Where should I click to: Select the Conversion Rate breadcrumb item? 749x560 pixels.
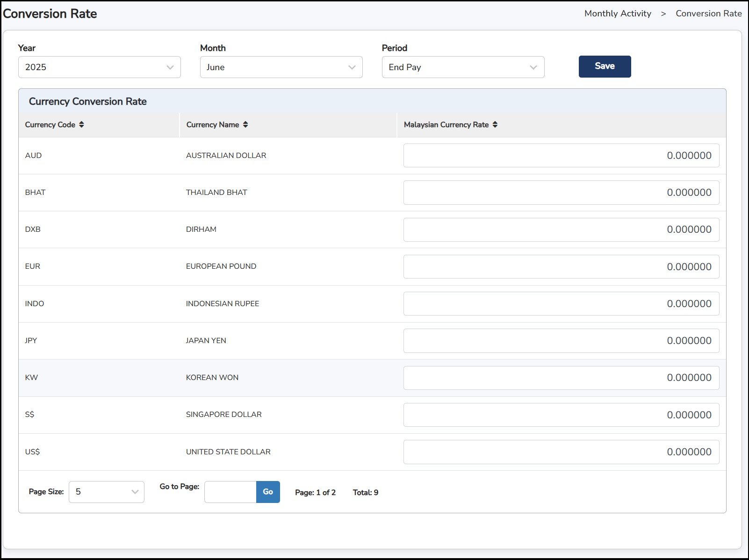(x=708, y=14)
